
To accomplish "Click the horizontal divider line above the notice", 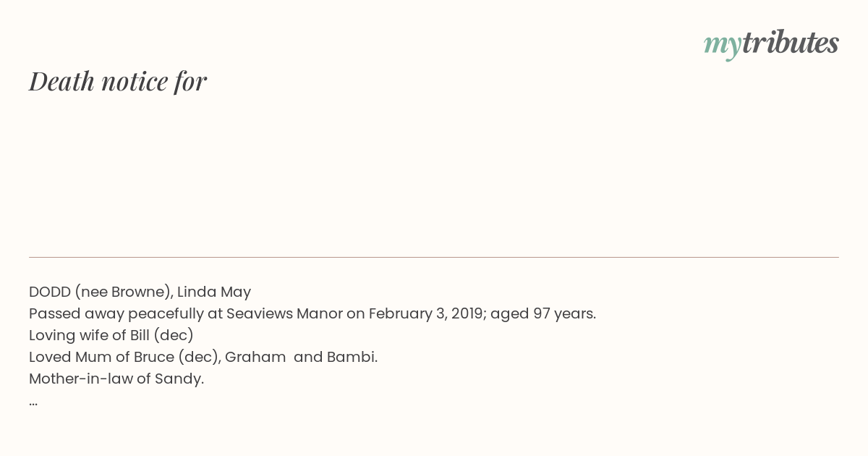I will (434, 257).
